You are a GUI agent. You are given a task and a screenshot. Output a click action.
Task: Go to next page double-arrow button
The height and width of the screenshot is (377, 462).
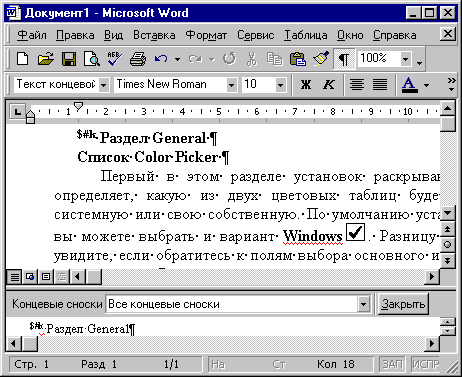(448, 260)
